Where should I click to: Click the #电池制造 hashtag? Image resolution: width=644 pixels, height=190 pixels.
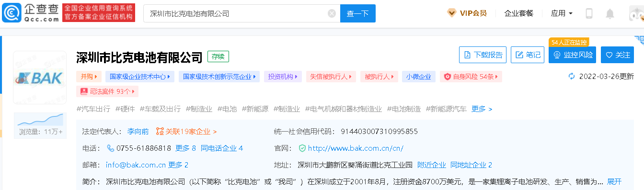pyautogui.click(x=404, y=109)
